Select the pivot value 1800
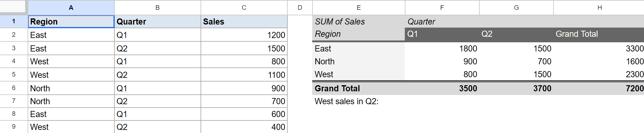This screenshot has height=133, width=644. click(442, 48)
